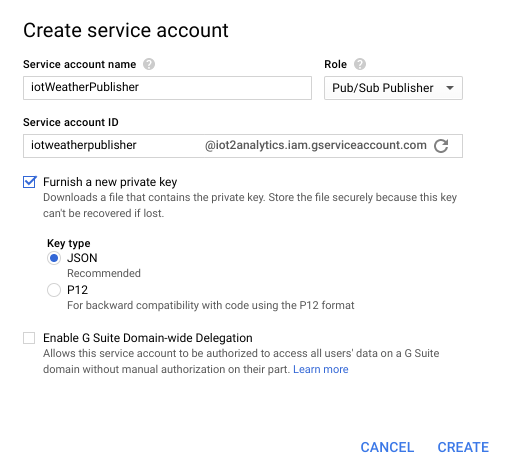Click the JSON label text
508x471 pixels.
(x=82, y=258)
